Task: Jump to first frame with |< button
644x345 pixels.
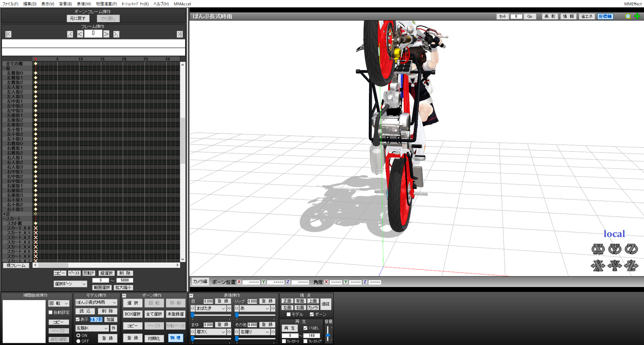Action: click(x=8, y=34)
